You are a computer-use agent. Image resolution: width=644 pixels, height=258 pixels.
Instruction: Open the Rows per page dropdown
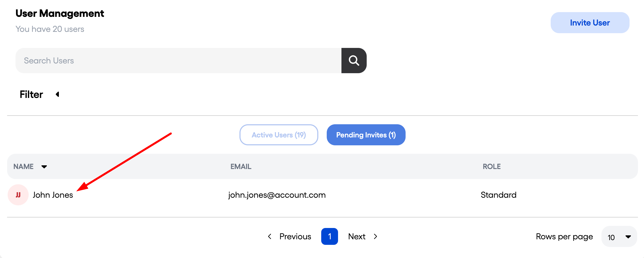[619, 236]
